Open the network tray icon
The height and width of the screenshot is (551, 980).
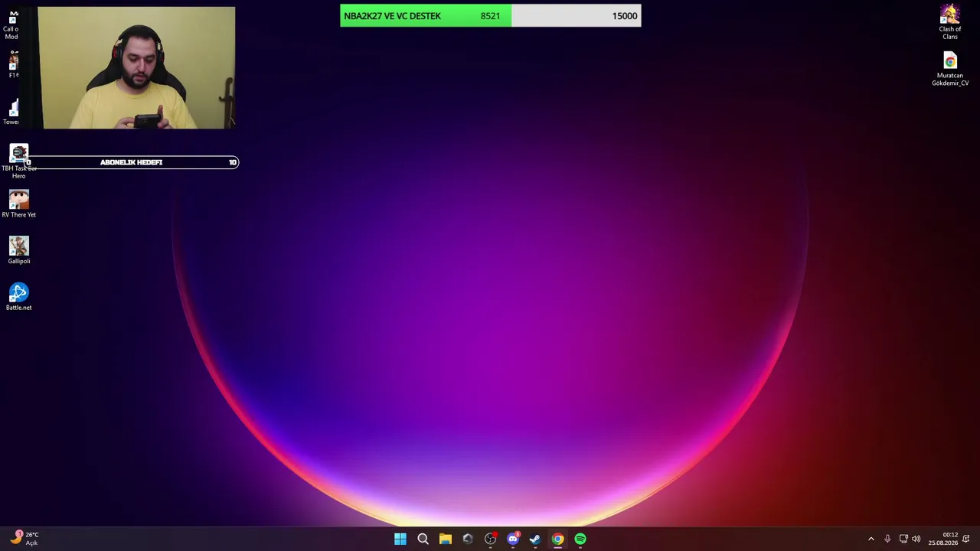[903, 539]
